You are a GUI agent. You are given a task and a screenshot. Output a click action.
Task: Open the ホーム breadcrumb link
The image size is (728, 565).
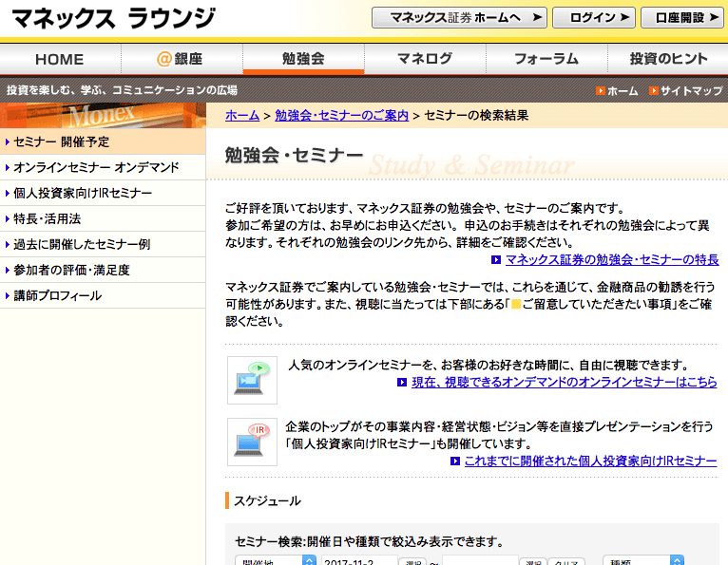pyautogui.click(x=242, y=115)
